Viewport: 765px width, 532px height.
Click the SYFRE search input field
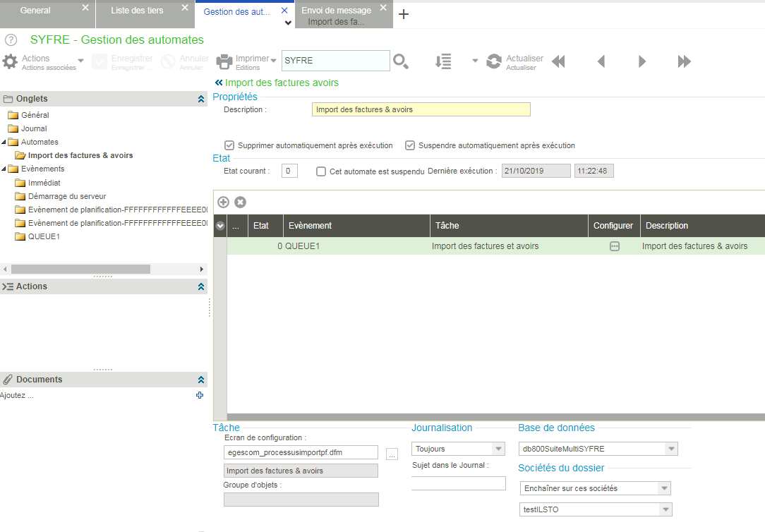(336, 61)
